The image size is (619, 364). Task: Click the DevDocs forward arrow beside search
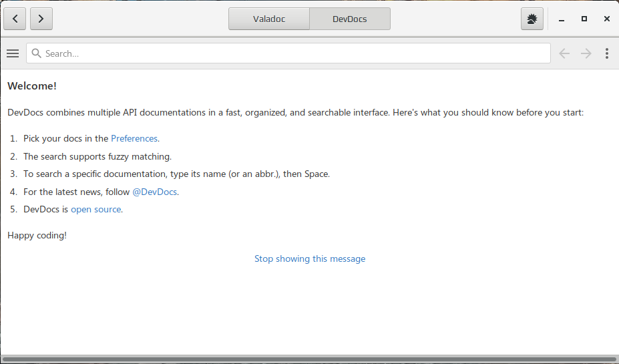pyautogui.click(x=586, y=53)
